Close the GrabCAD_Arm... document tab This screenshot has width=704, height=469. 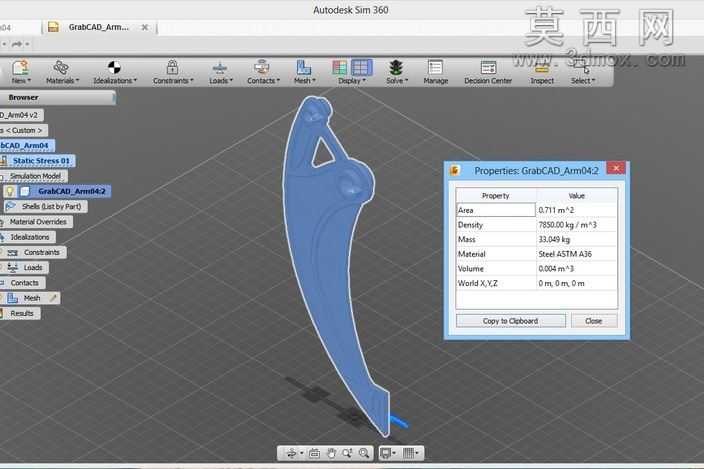click(145, 27)
